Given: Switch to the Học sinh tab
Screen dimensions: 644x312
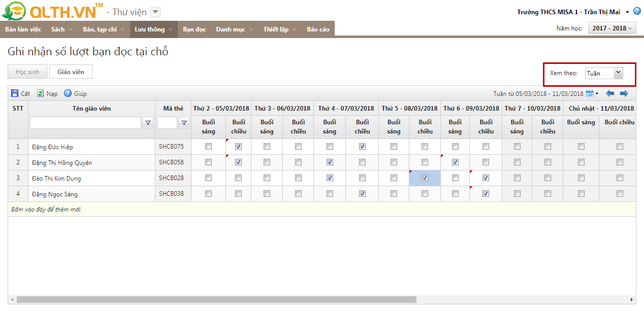Looking at the screenshot, I should coord(27,72).
